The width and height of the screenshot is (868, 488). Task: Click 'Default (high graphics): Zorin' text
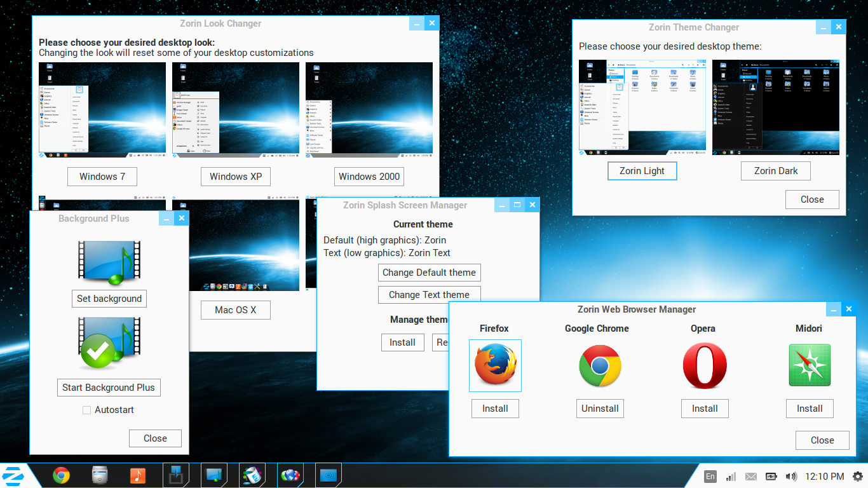tap(384, 240)
